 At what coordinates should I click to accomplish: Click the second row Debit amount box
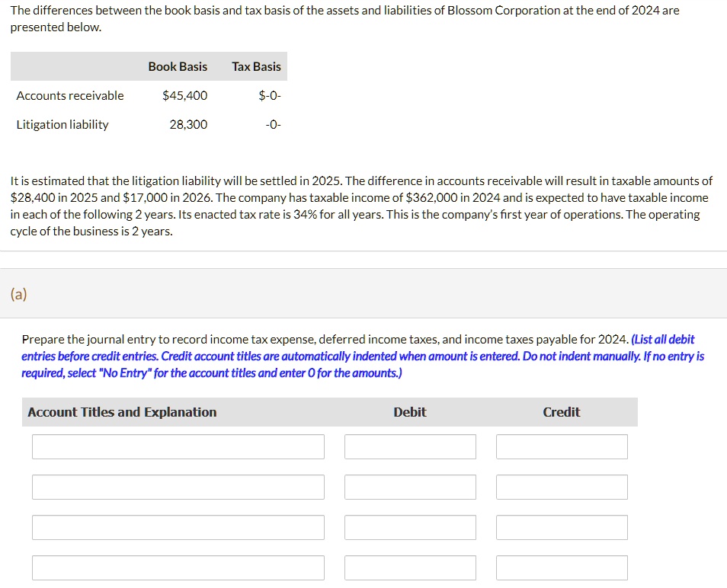coord(410,487)
